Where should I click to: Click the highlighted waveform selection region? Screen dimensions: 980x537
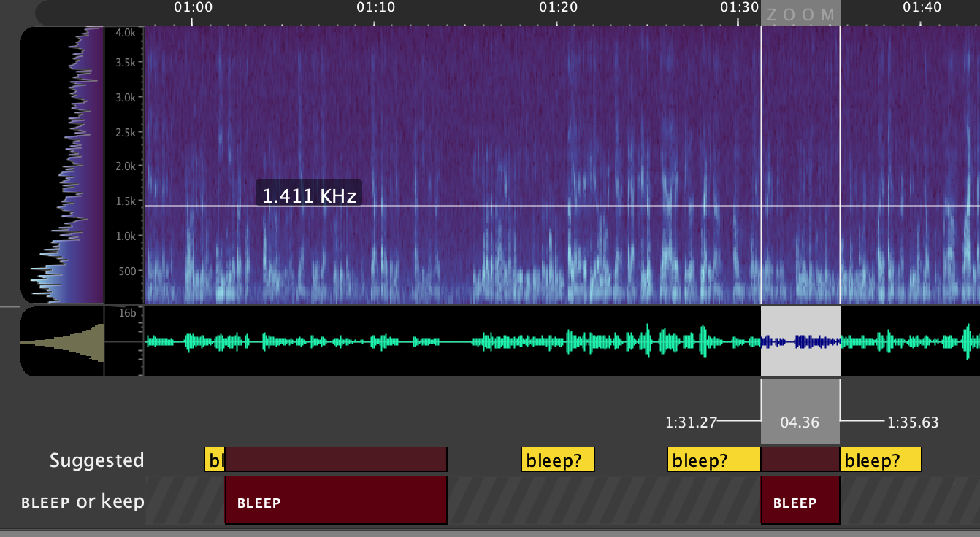point(800,340)
